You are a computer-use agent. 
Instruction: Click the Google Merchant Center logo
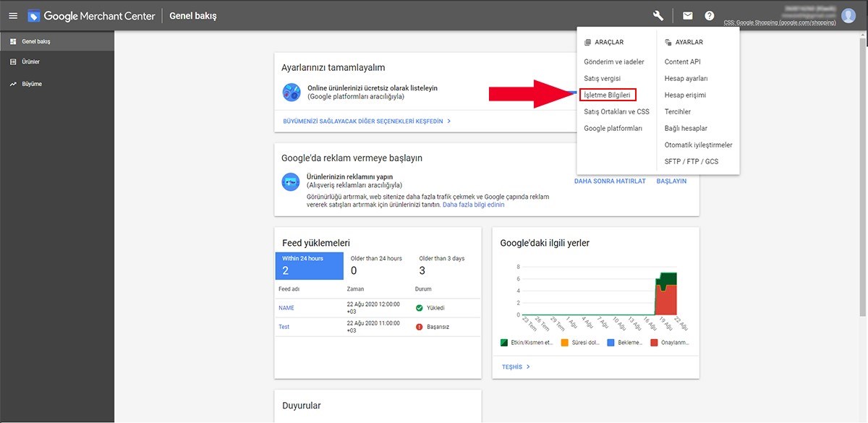pyautogui.click(x=92, y=15)
